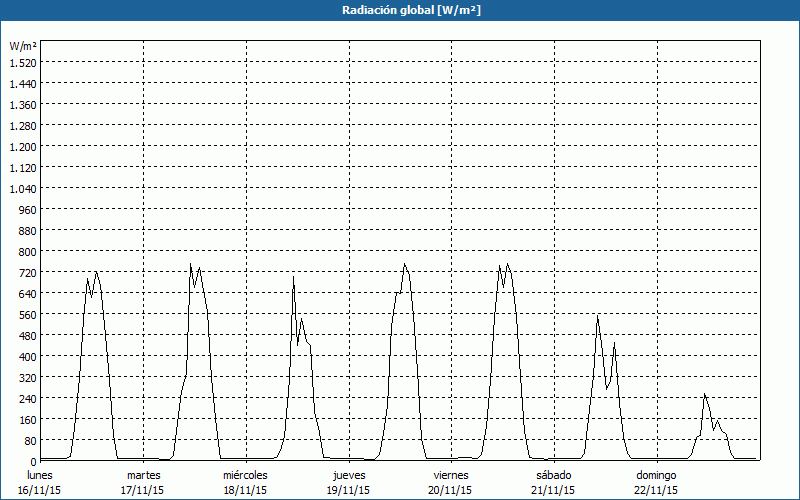Click the 1.200 y-axis value
This screenshot has height=500, width=800.
(x=23, y=146)
